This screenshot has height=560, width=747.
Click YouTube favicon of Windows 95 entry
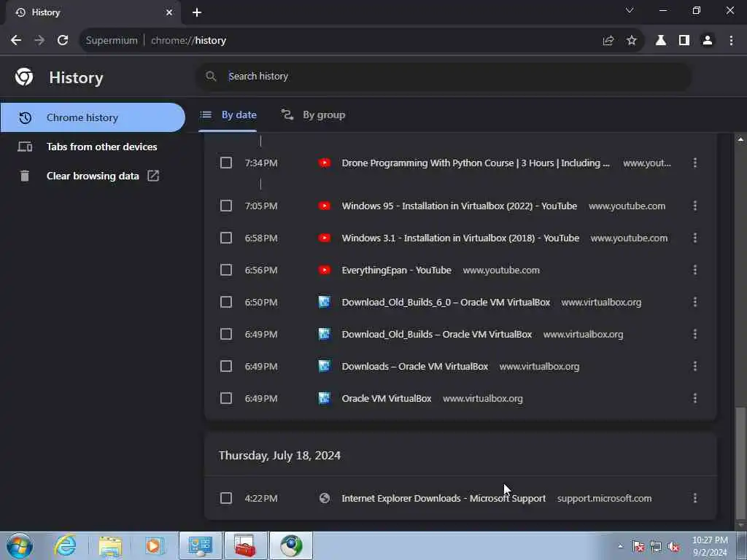[x=325, y=206]
